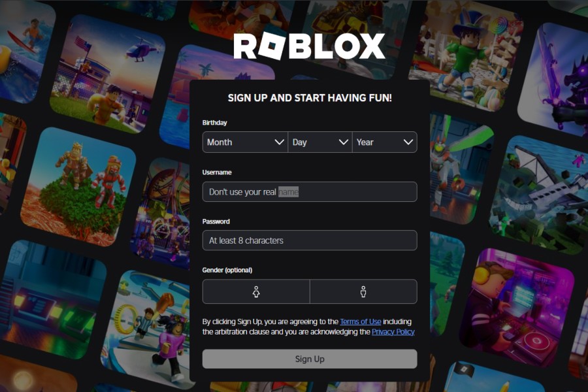Click the knights on grassy hill thumbnail
The height and width of the screenshot is (392, 588).
[x=78, y=186]
